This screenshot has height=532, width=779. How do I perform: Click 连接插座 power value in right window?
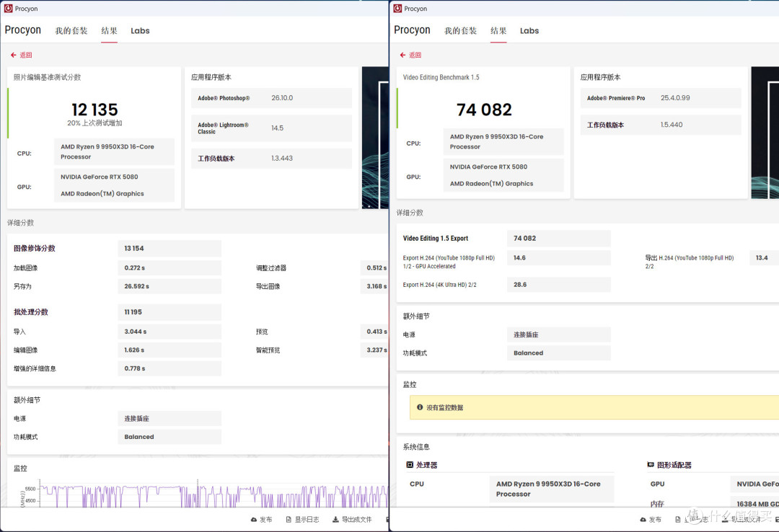[559, 334]
